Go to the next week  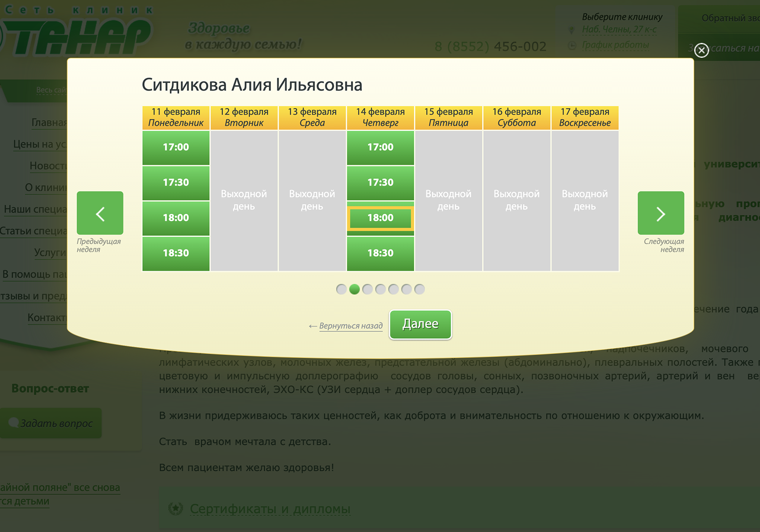pos(660,213)
